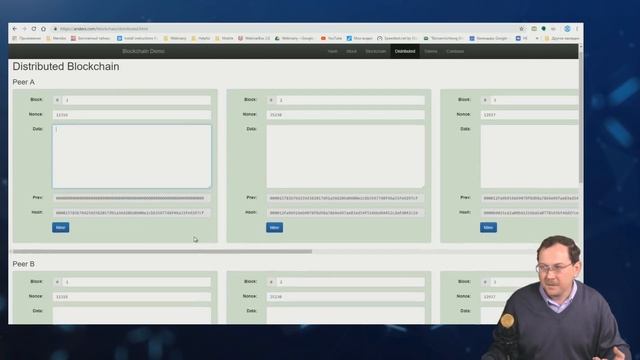Click the browser forward arrow
This screenshot has width=640, height=360.
[x=24, y=29]
